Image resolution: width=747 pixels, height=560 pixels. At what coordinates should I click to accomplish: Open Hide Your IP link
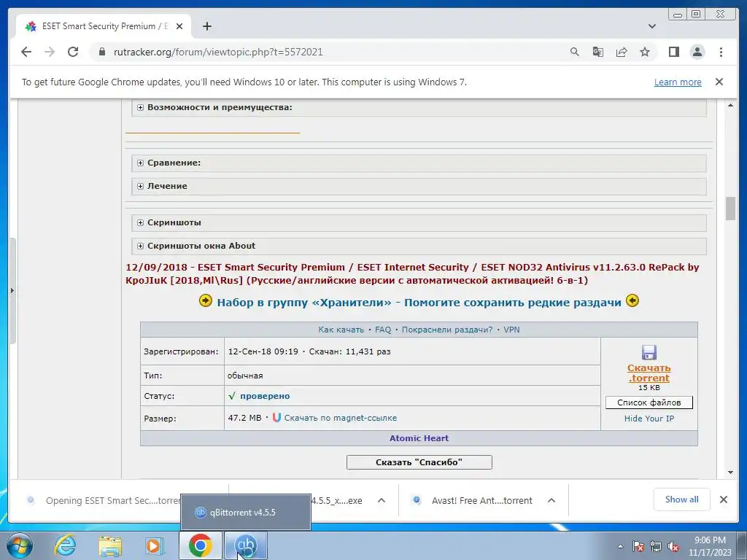649,419
